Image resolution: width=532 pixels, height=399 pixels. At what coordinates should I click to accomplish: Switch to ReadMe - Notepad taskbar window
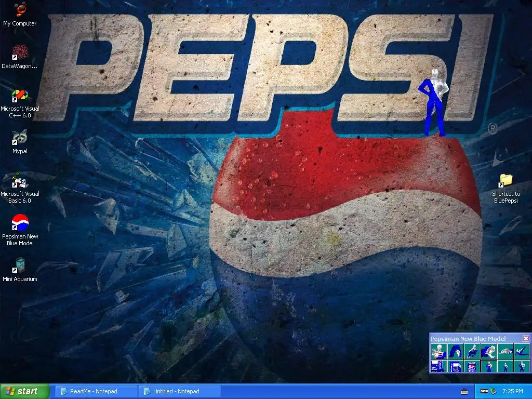click(96, 391)
